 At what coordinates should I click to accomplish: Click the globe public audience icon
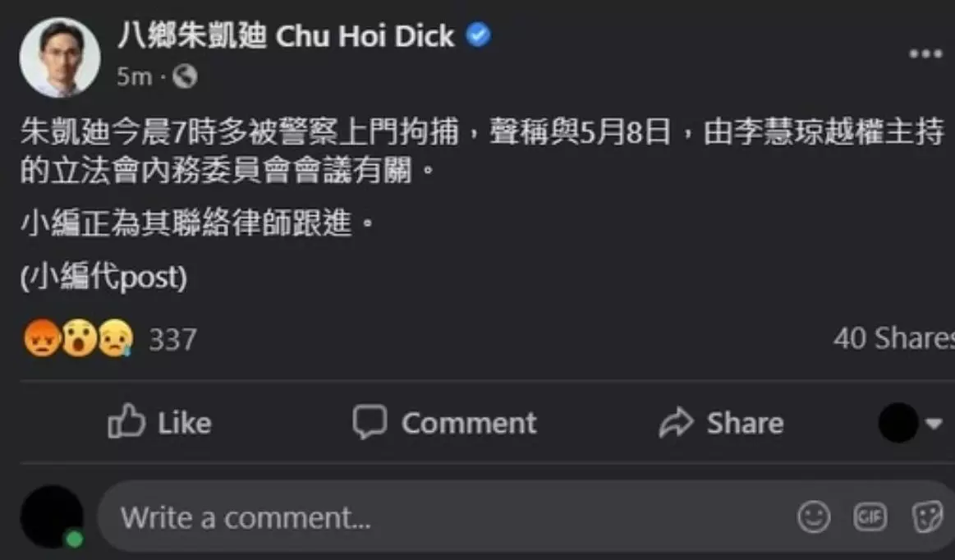[185, 76]
